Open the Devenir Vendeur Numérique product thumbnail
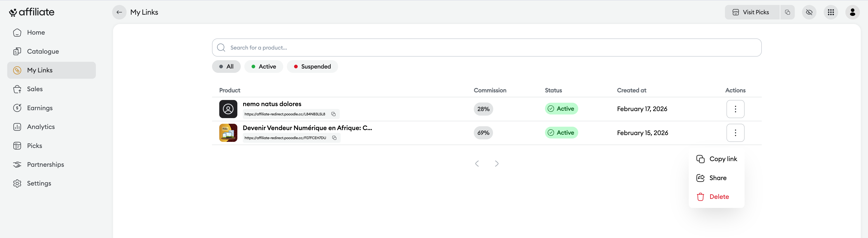The height and width of the screenshot is (238, 868). click(228, 133)
